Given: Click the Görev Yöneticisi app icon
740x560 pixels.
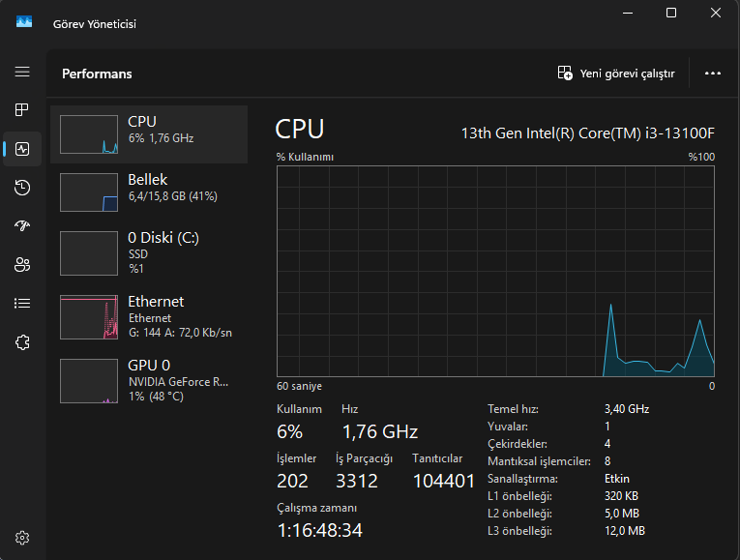Looking at the screenshot, I should click(x=24, y=23).
